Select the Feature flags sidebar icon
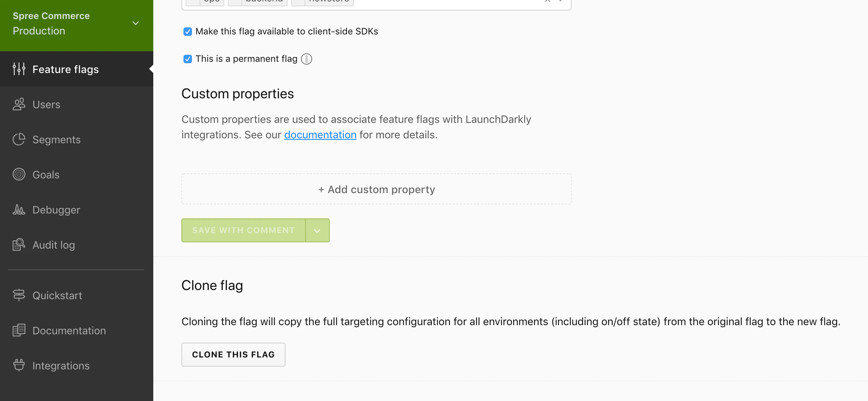This screenshot has width=868, height=401. click(x=19, y=69)
